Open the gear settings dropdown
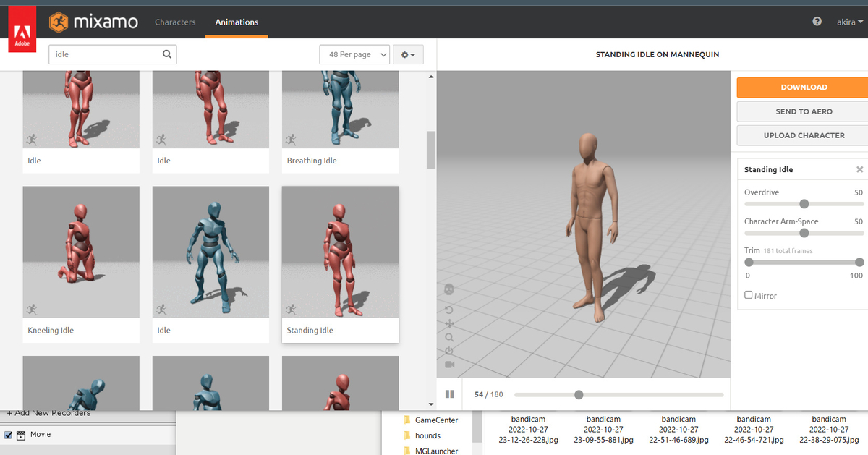Screen dimensions: 868x455 [x=408, y=54]
